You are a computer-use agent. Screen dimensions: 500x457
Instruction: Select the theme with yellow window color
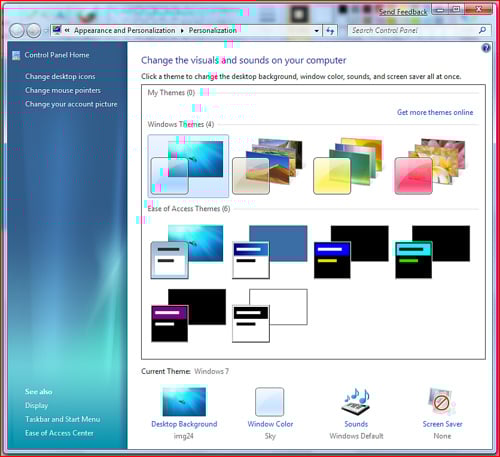pos(348,166)
